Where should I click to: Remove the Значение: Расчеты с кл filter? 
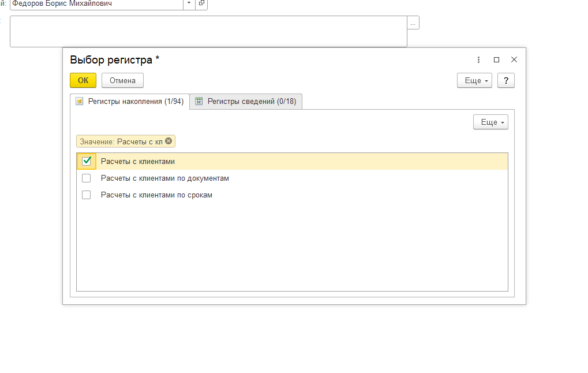point(168,141)
